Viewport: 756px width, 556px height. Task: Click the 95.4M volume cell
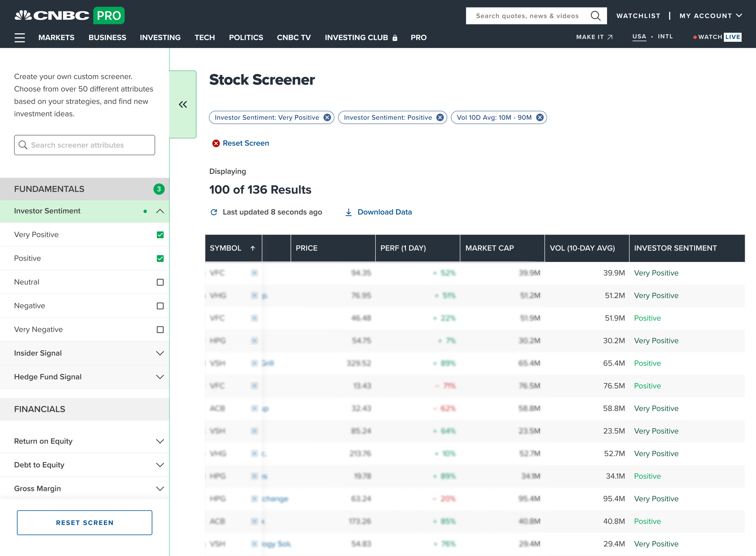pos(614,499)
